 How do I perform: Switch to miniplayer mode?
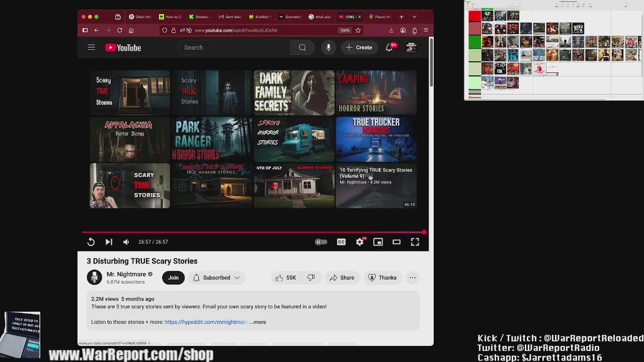tap(378, 242)
